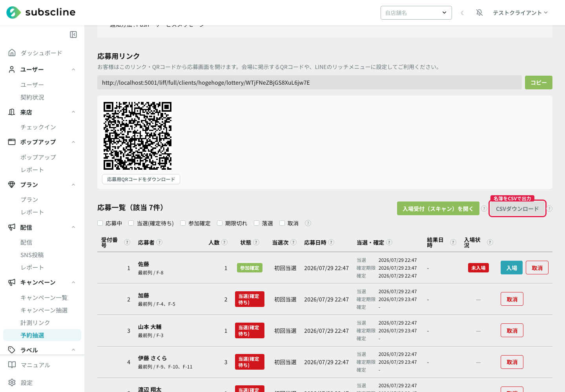
Task: Collapse the 配信 sidebar section
Action: pyautogui.click(x=73, y=227)
